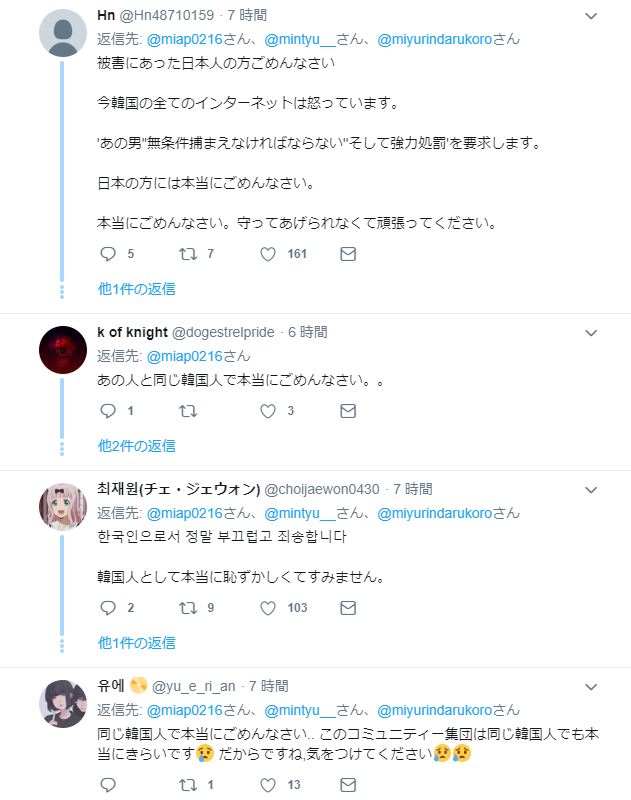Send Hn's tweet via direct message
Viewport: 631px width, 800px height.
click(348, 254)
